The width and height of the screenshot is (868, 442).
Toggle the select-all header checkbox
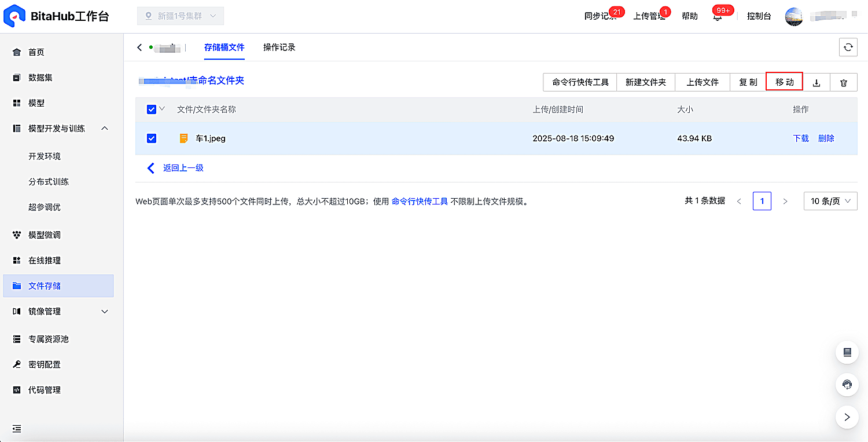click(152, 109)
